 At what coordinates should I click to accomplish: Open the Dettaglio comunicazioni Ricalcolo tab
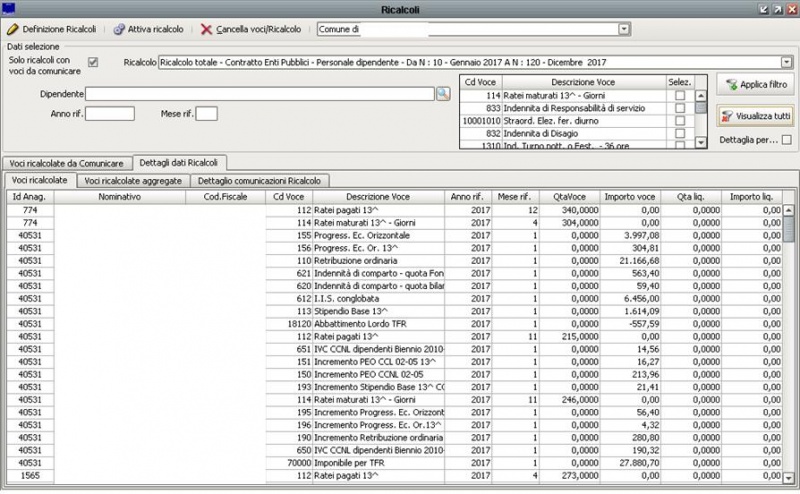(x=259, y=181)
